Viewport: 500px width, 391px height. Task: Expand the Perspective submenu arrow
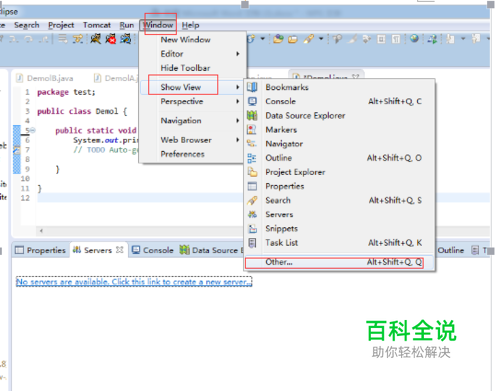click(x=238, y=101)
